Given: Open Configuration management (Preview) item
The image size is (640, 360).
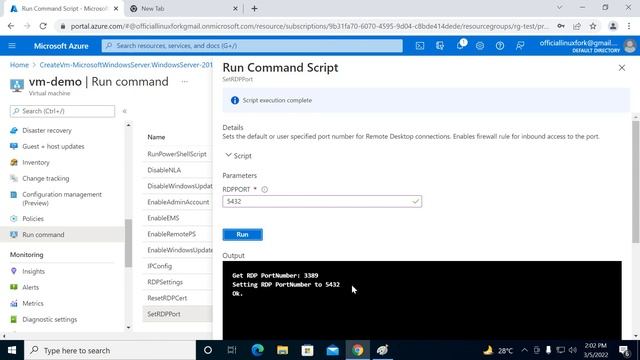Looking at the screenshot, I should click(62, 198).
